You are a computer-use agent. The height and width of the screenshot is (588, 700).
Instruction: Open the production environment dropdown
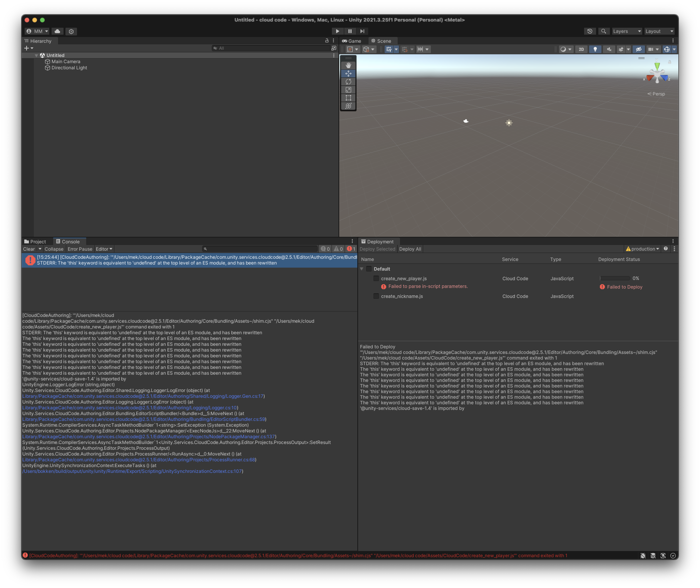click(642, 249)
